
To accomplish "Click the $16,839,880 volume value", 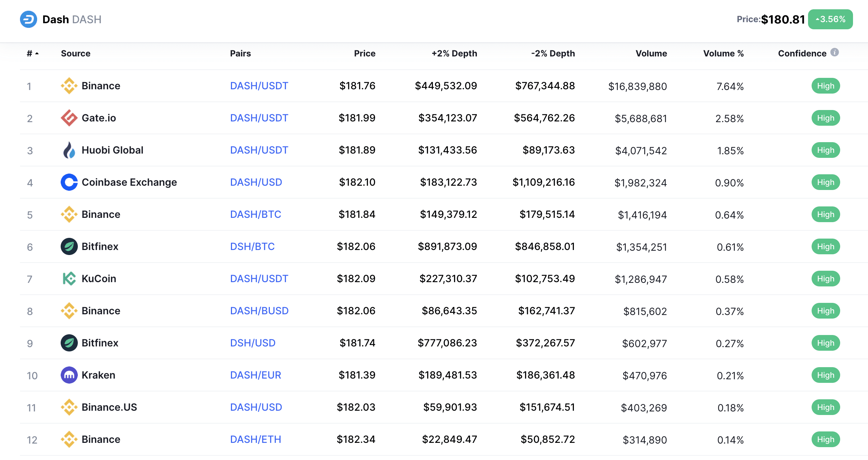I will click(x=638, y=86).
